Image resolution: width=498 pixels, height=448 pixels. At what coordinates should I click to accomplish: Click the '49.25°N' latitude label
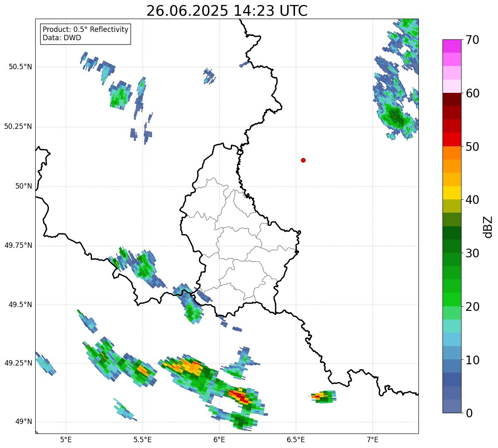click(x=18, y=363)
